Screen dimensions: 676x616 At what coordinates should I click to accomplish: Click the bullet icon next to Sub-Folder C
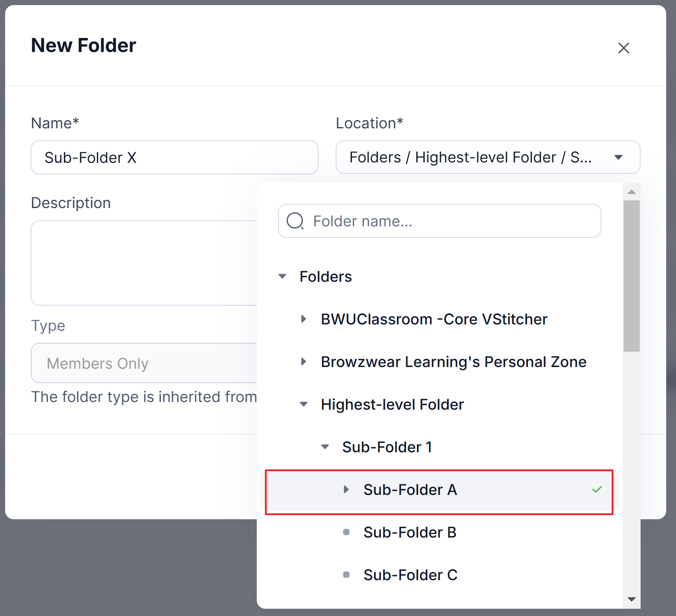point(346,575)
